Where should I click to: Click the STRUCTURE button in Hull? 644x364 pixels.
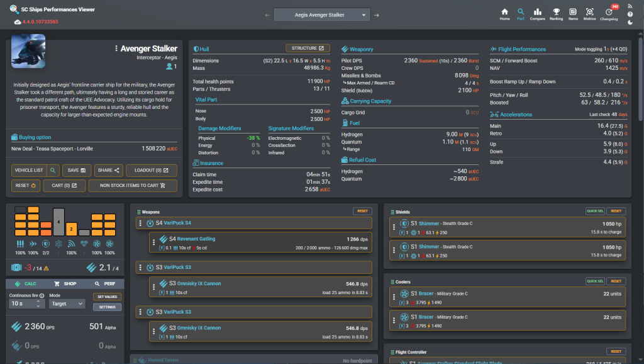308,48
